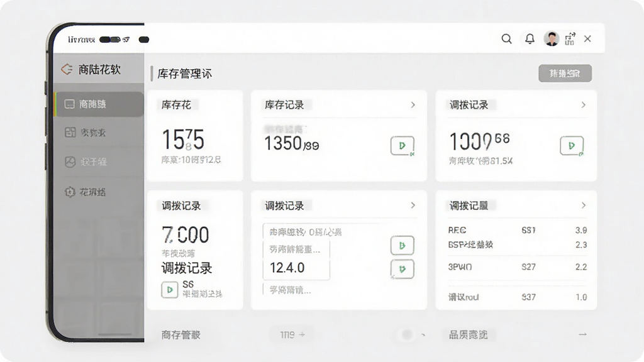Open the search magnifier icon

pos(506,39)
